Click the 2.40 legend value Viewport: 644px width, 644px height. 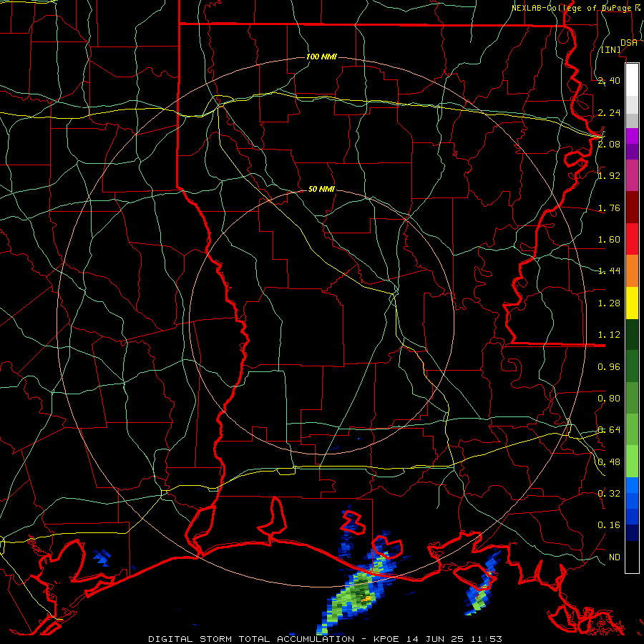(609, 80)
